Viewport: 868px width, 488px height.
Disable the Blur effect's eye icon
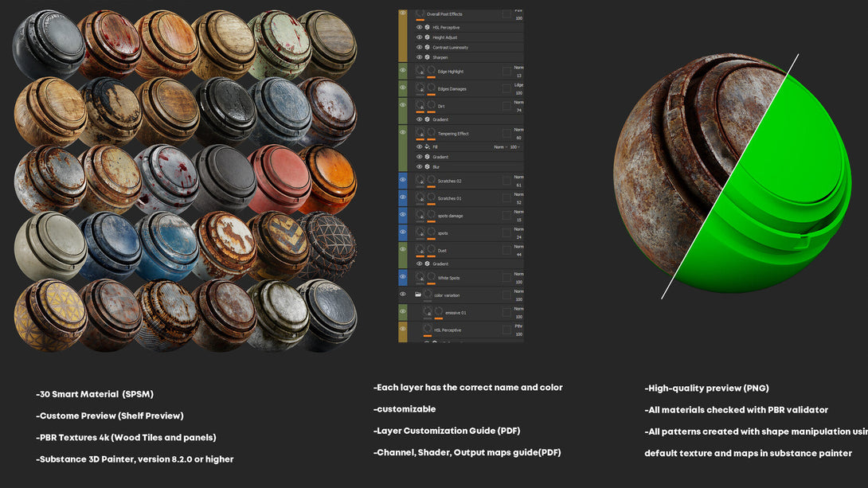point(419,166)
